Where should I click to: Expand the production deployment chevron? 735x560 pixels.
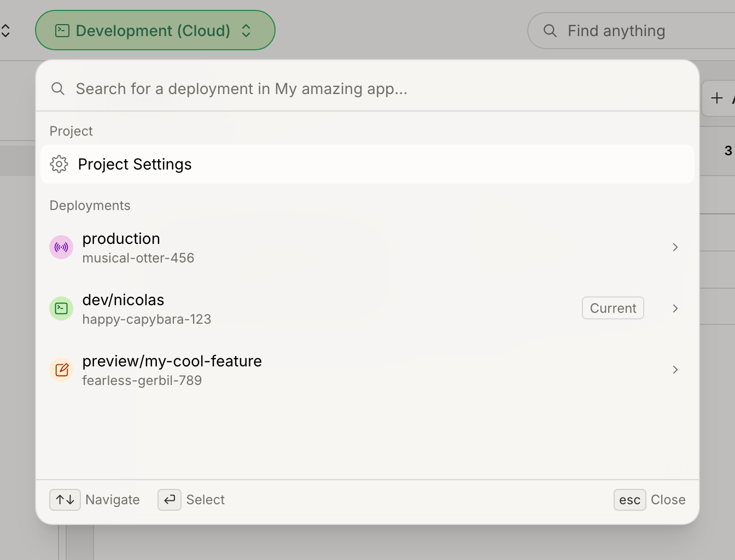(675, 247)
